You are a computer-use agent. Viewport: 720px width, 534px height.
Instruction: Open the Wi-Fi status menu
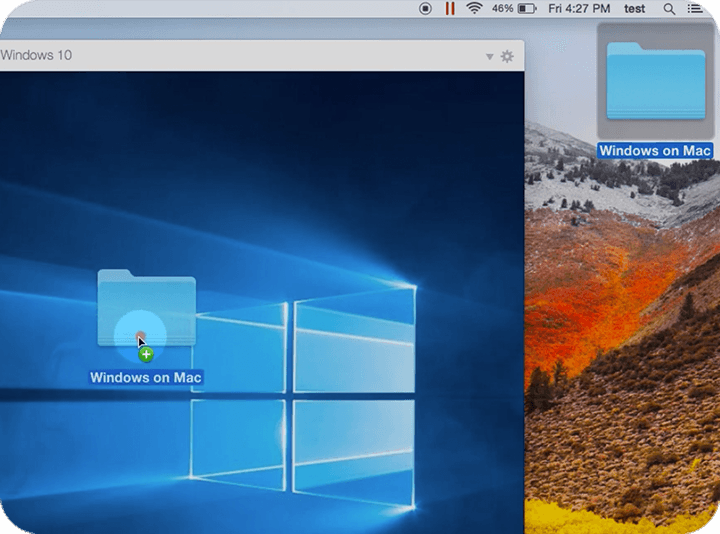point(474,8)
